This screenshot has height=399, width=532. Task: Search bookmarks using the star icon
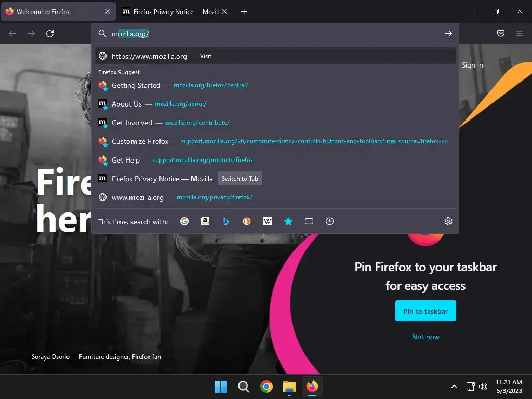288,221
